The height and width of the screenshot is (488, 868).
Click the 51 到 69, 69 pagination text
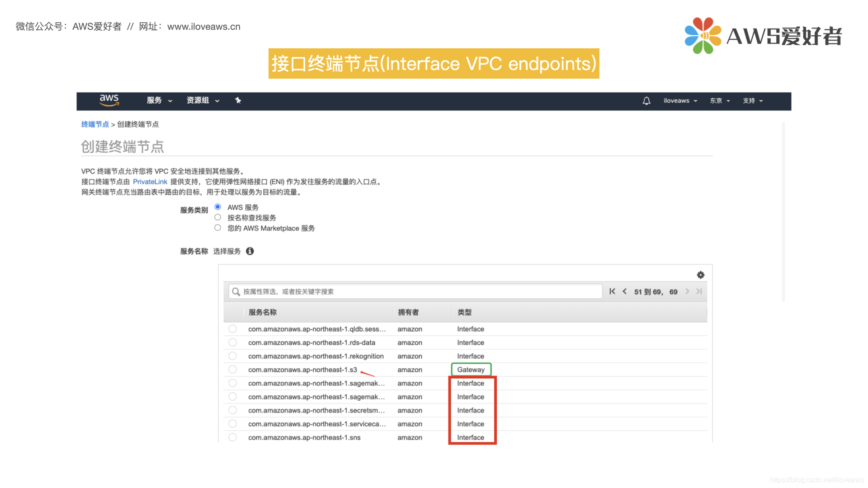click(x=656, y=292)
